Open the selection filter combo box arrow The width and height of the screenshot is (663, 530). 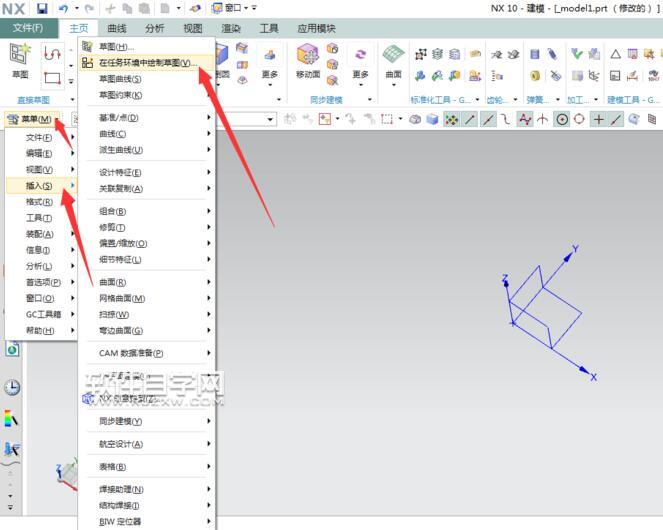[270, 120]
